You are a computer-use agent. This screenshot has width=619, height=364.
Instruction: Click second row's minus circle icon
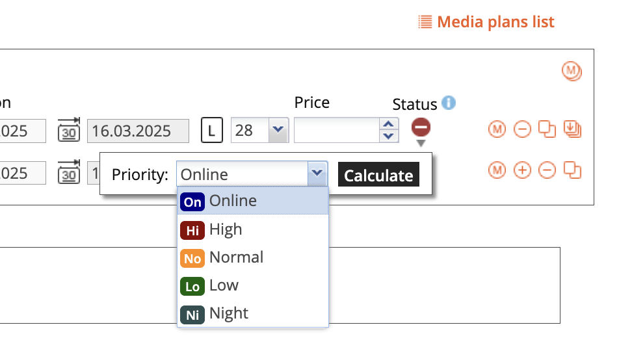click(547, 171)
